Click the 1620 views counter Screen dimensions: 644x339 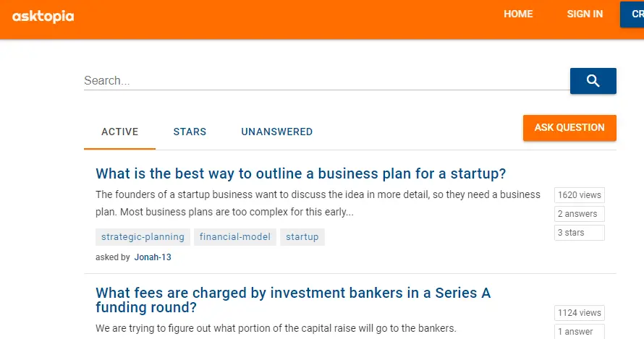tap(579, 195)
